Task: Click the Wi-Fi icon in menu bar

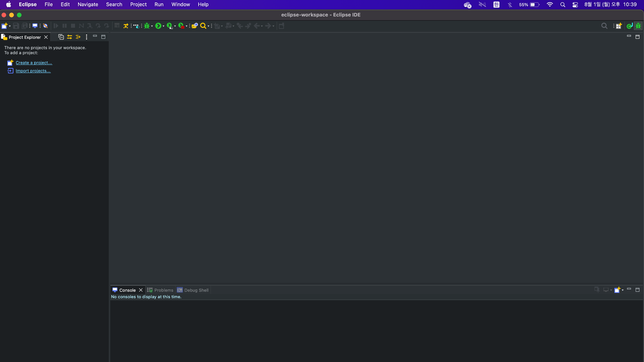Action: 550,5
